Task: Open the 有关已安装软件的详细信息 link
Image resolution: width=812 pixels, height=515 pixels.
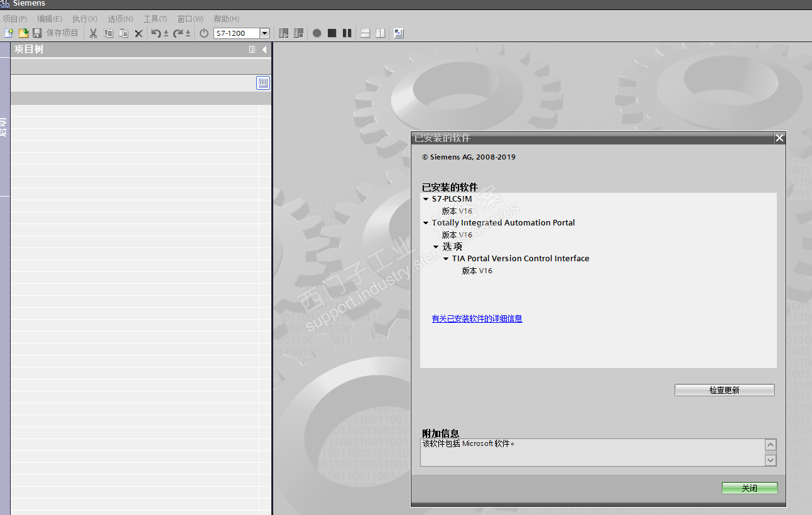Action: (477, 318)
